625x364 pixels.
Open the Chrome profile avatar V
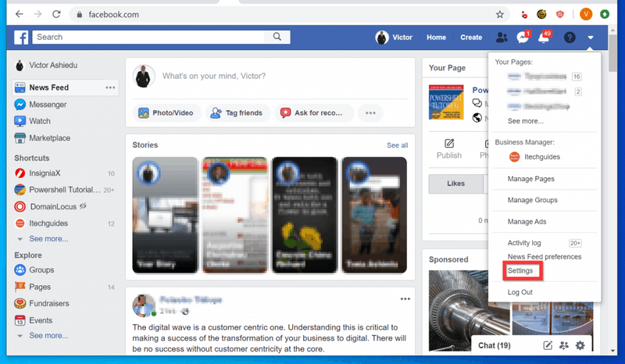(585, 14)
